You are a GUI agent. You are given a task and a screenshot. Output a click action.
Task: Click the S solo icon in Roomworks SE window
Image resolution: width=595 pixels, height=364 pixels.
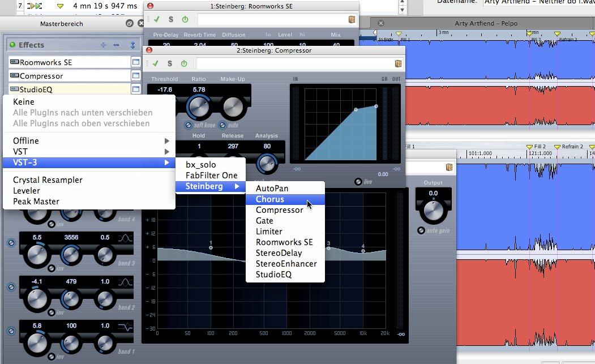pyautogui.click(x=171, y=19)
